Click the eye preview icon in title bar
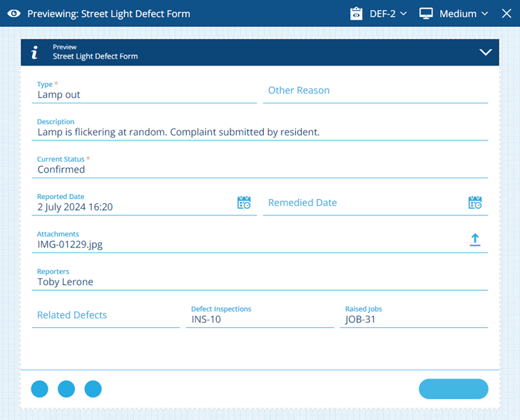This screenshot has height=420, width=520. pyautogui.click(x=13, y=14)
